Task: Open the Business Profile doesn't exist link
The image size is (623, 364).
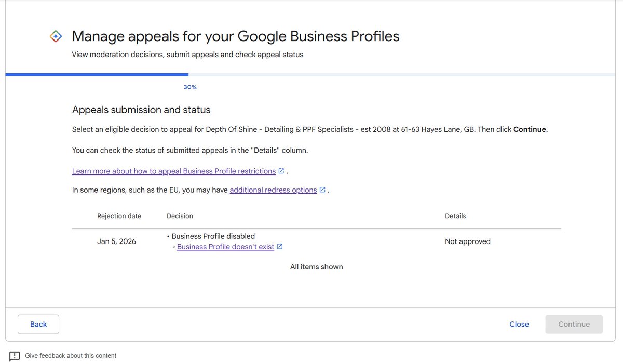Action: coord(225,247)
